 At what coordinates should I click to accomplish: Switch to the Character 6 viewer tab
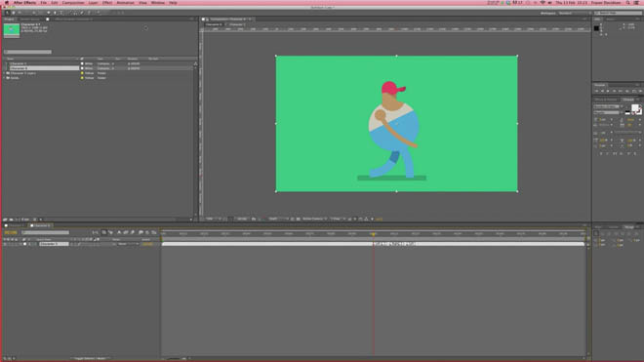[214, 24]
